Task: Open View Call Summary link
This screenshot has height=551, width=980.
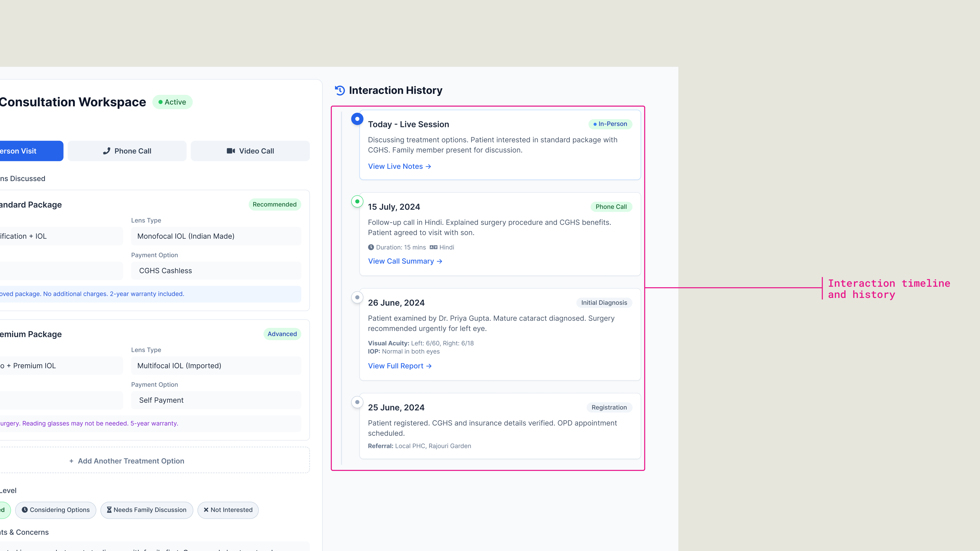Action: pyautogui.click(x=405, y=261)
